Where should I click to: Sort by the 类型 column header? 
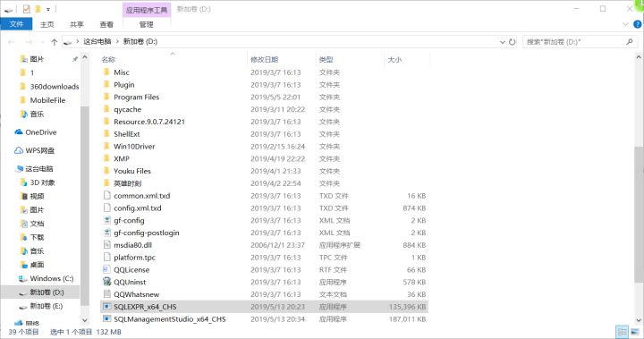pyautogui.click(x=326, y=60)
